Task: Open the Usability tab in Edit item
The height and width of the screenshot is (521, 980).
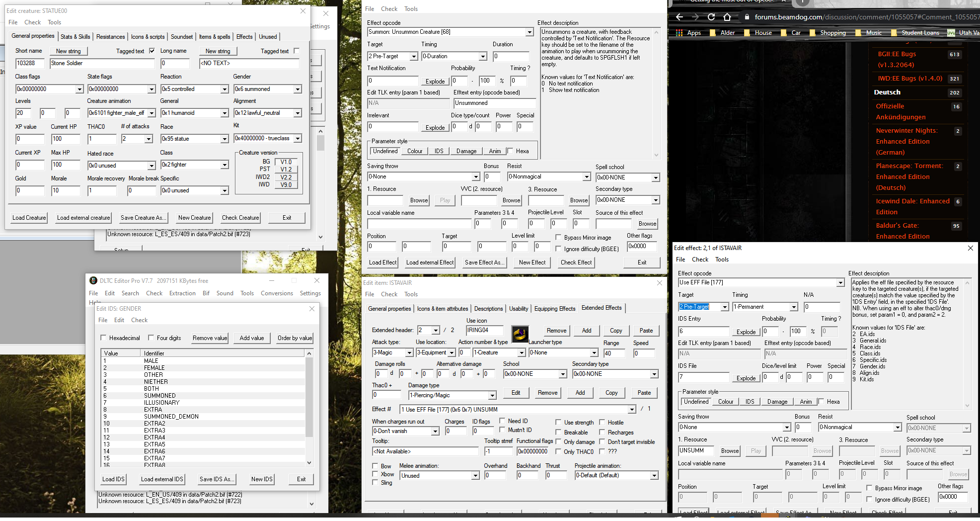Action: pyautogui.click(x=519, y=309)
